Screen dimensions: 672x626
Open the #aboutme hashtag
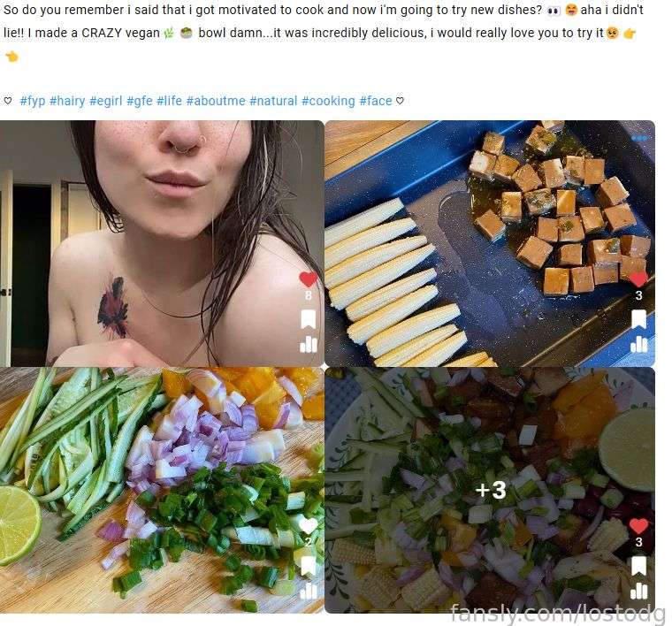click(216, 101)
